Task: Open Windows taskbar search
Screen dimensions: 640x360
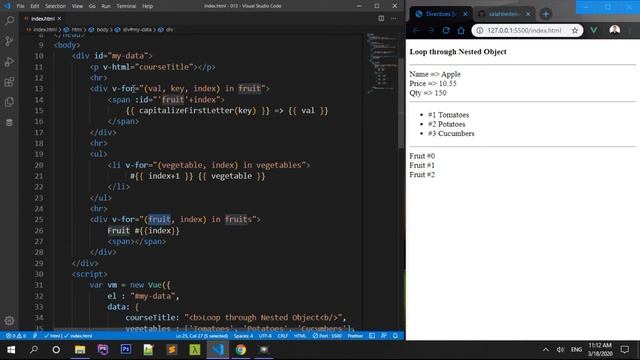Action: click(34, 350)
